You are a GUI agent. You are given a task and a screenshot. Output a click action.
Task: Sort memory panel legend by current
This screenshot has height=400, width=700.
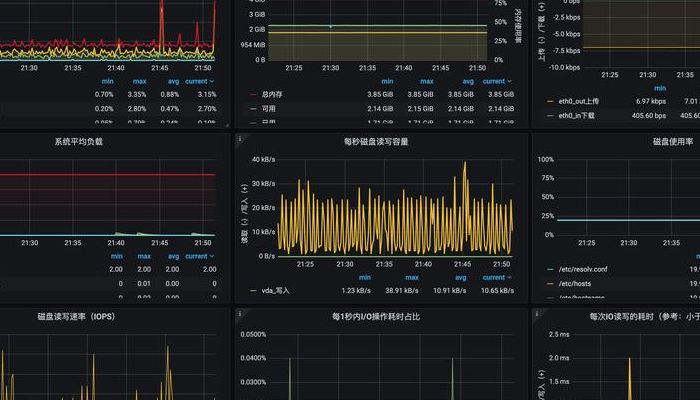point(497,81)
